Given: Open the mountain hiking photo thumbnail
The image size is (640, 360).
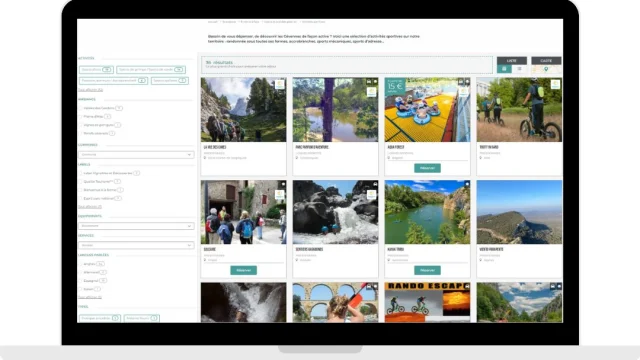Looking at the screenshot, I should tap(244, 110).
